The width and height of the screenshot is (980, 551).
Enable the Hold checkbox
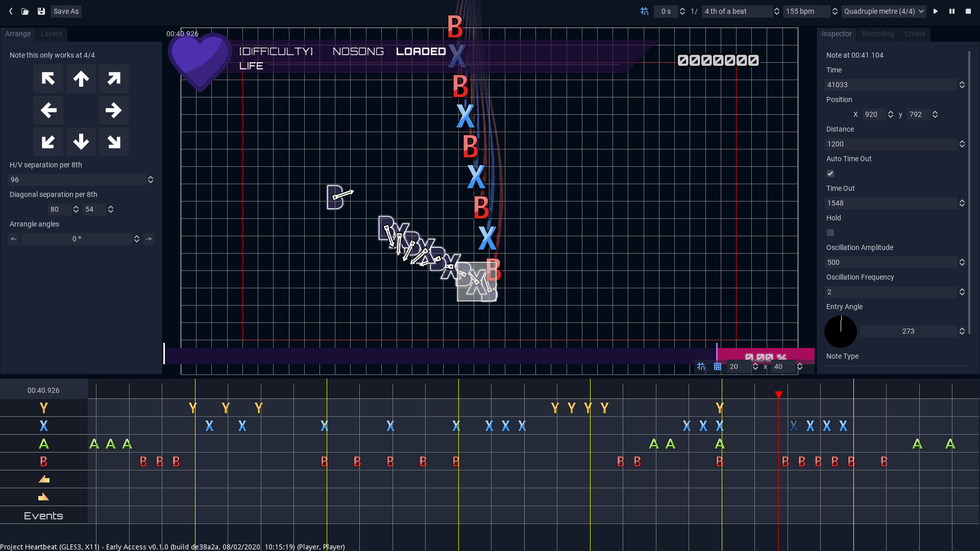(830, 233)
